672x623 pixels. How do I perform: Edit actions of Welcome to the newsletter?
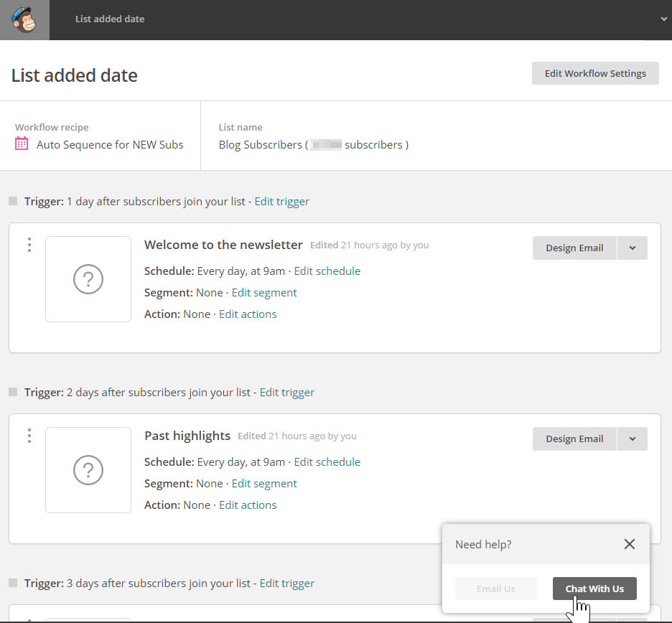[x=248, y=314]
